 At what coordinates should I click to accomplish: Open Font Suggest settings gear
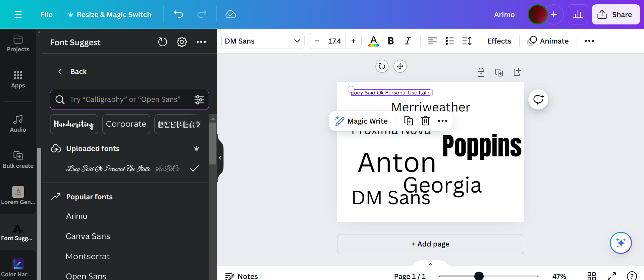(x=182, y=42)
